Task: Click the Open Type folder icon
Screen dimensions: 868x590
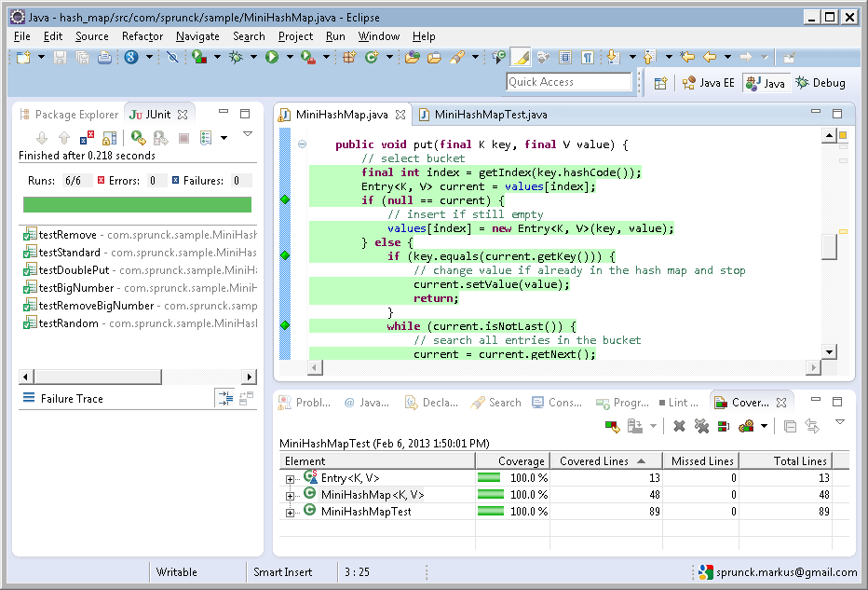Action: coord(413,57)
